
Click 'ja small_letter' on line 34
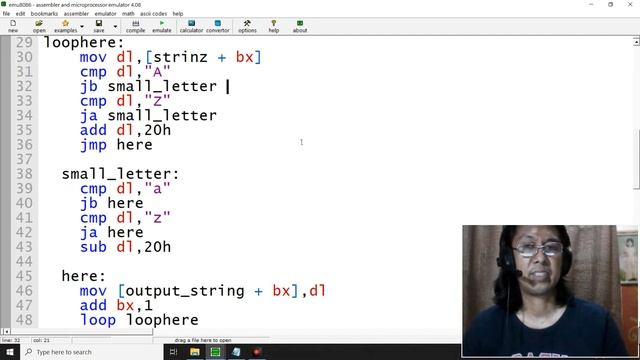click(148, 116)
